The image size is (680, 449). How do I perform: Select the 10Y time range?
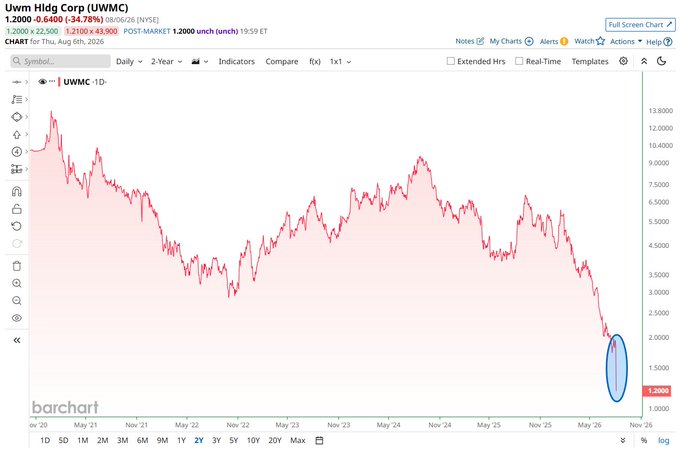click(x=253, y=440)
